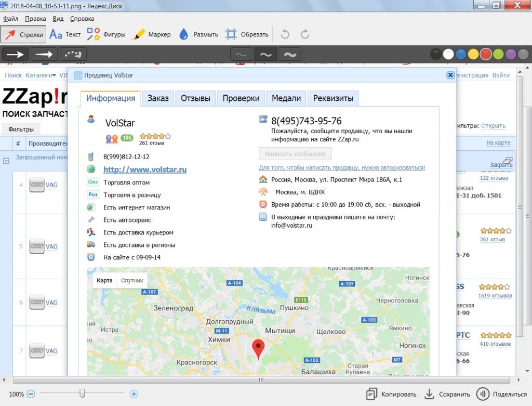Select the Текст text tool
The width and height of the screenshot is (532, 406).
pyautogui.click(x=65, y=34)
